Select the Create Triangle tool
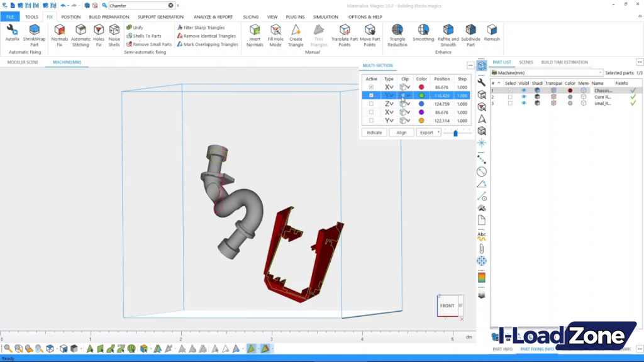Viewport: 644px width, 362px height. [x=296, y=35]
